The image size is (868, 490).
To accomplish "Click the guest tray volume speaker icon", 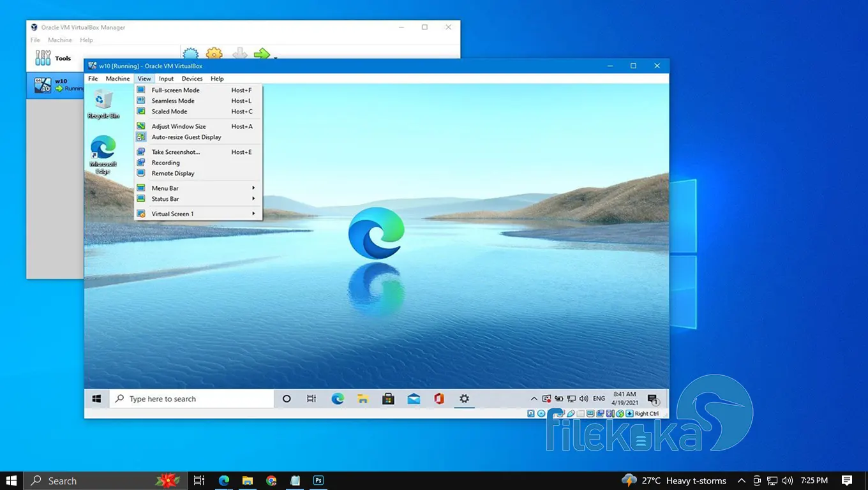I will (x=583, y=399).
